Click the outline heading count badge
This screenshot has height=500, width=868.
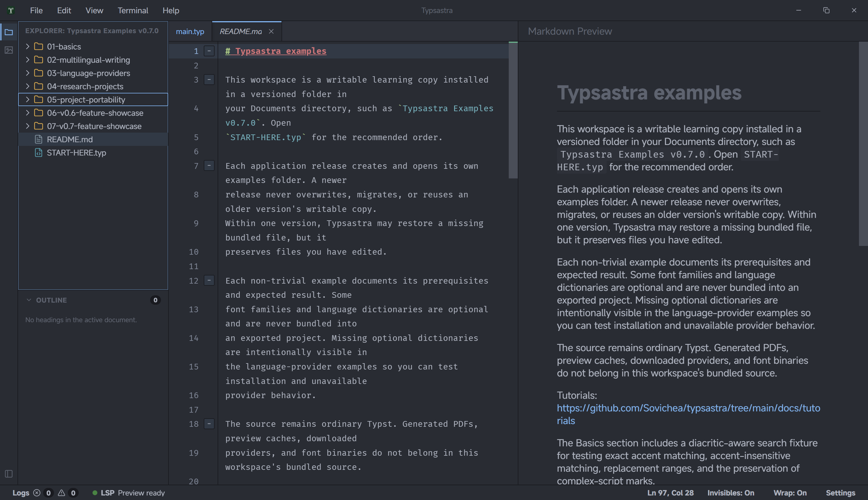[x=155, y=300]
